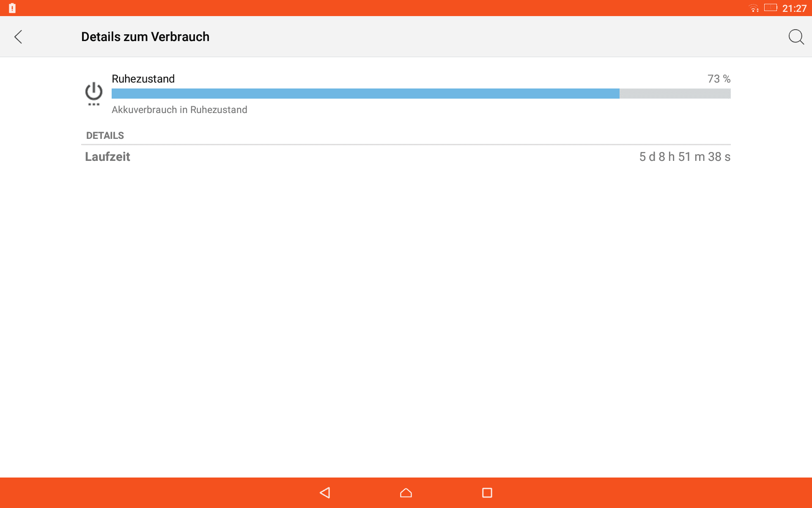Tap the battery alert status icon

(12, 8)
